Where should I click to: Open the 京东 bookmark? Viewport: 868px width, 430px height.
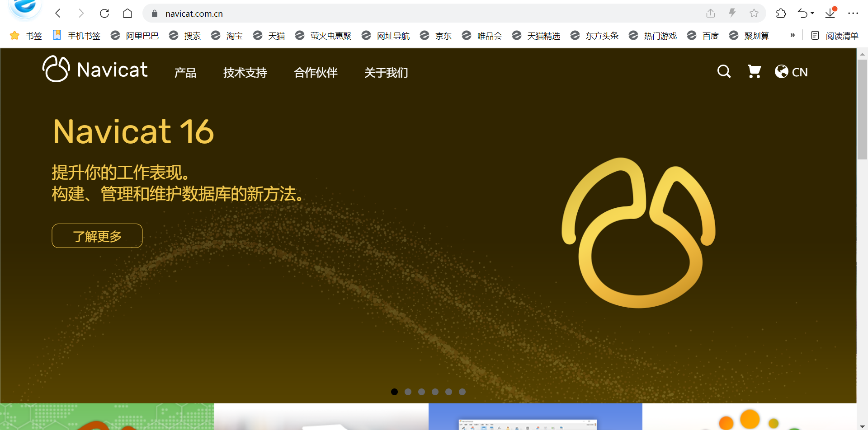(435, 35)
